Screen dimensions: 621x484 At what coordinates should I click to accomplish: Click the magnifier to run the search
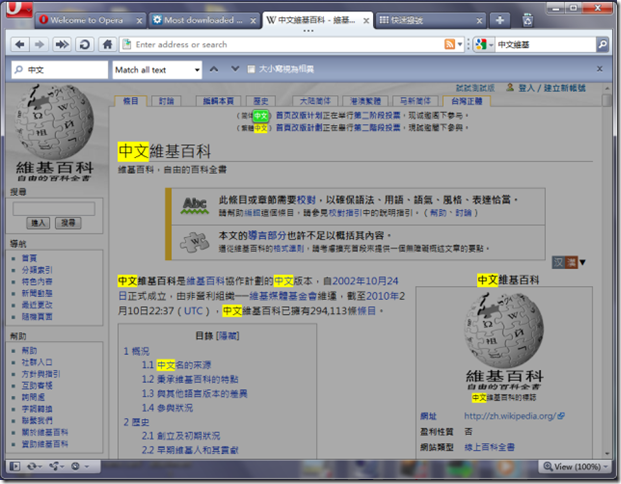point(602,44)
